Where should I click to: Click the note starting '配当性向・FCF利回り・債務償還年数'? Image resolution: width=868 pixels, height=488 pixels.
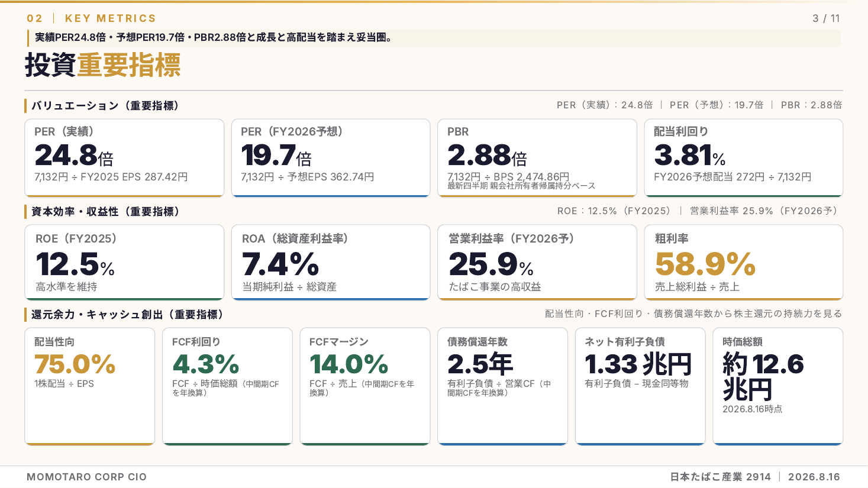693,314
